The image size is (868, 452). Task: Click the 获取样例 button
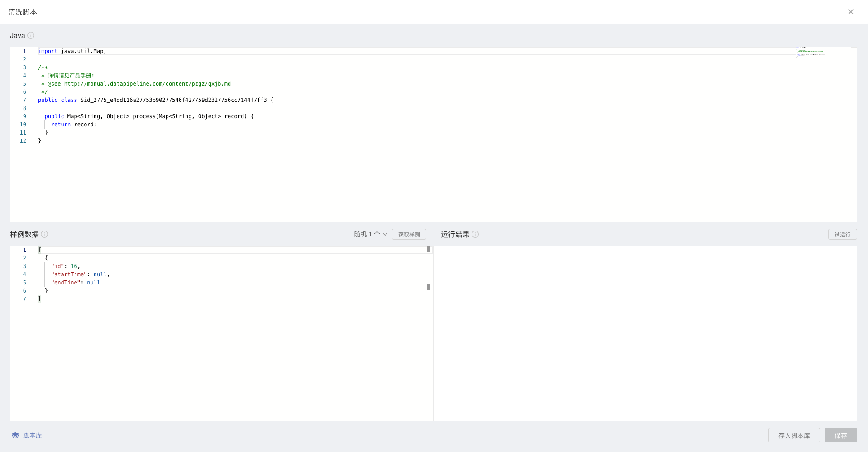pyautogui.click(x=409, y=234)
